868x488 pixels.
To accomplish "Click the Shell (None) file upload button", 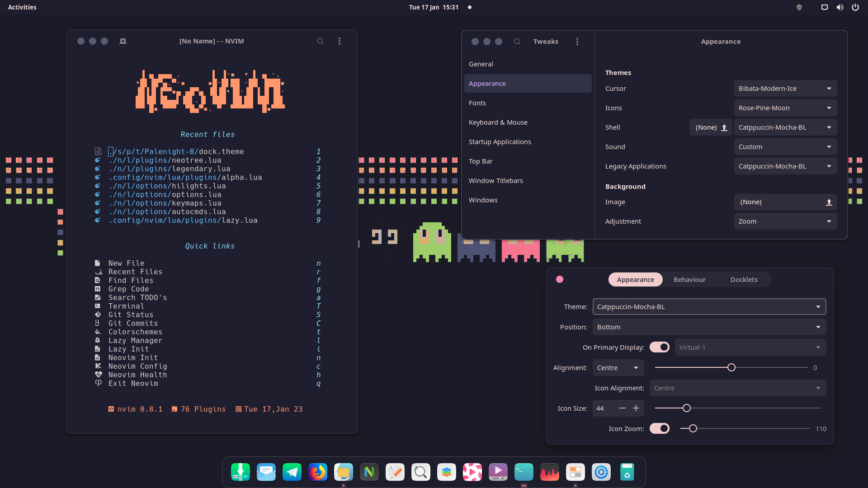I will coord(711,127).
